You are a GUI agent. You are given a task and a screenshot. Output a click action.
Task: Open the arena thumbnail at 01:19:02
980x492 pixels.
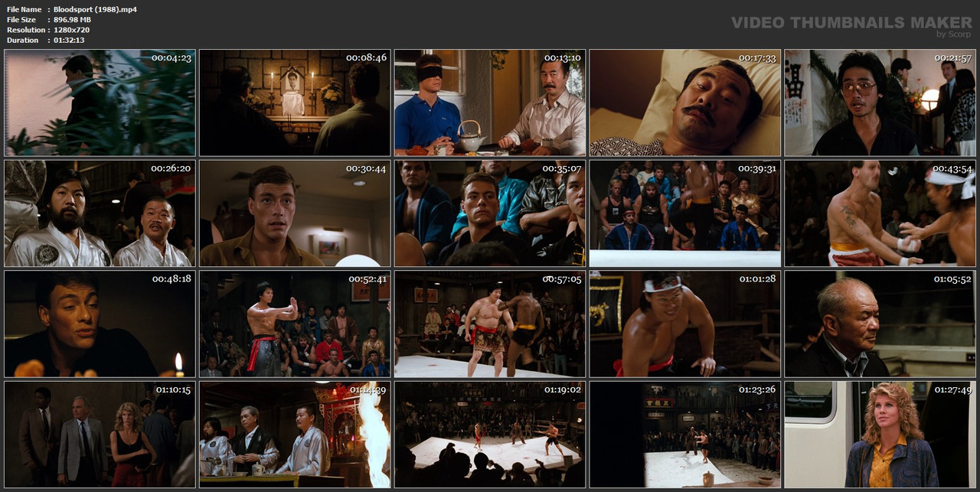click(x=490, y=435)
